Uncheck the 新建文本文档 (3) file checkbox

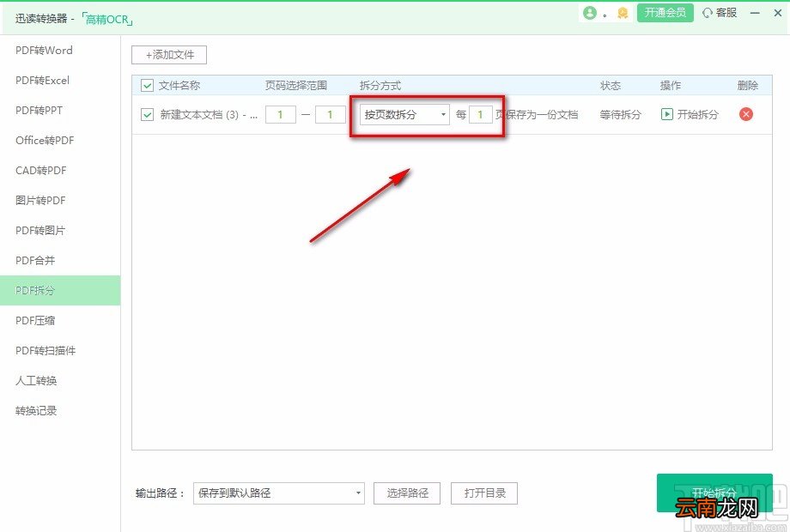147,115
